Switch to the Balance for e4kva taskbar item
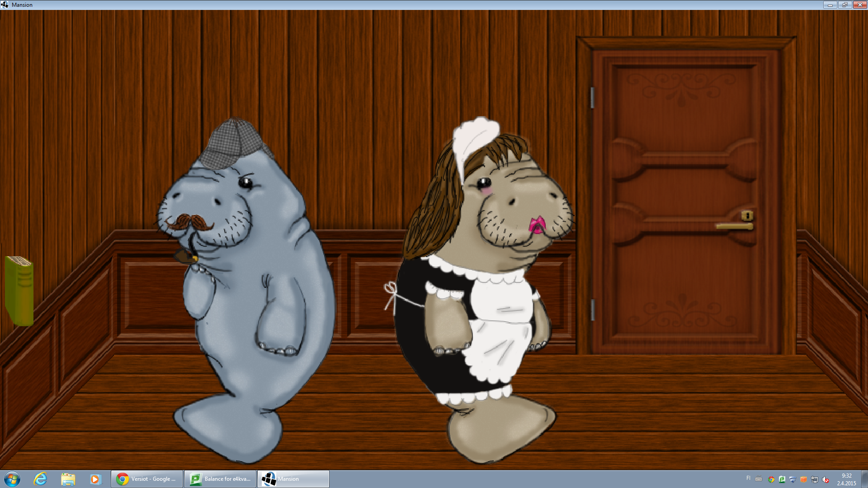Viewport: 868px width, 488px height. (x=220, y=479)
